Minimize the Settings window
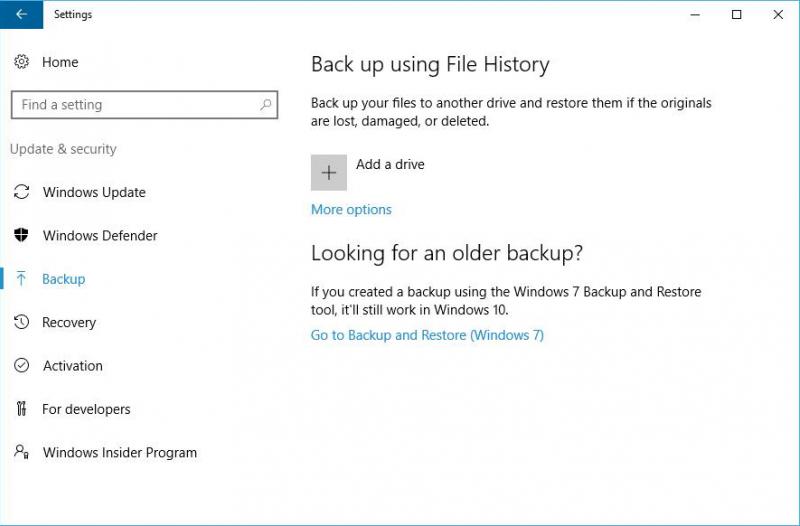The image size is (800, 526). [x=695, y=14]
